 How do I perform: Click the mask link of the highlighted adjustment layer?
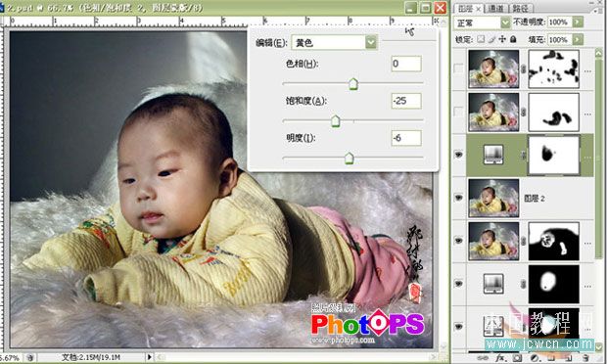click(524, 155)
